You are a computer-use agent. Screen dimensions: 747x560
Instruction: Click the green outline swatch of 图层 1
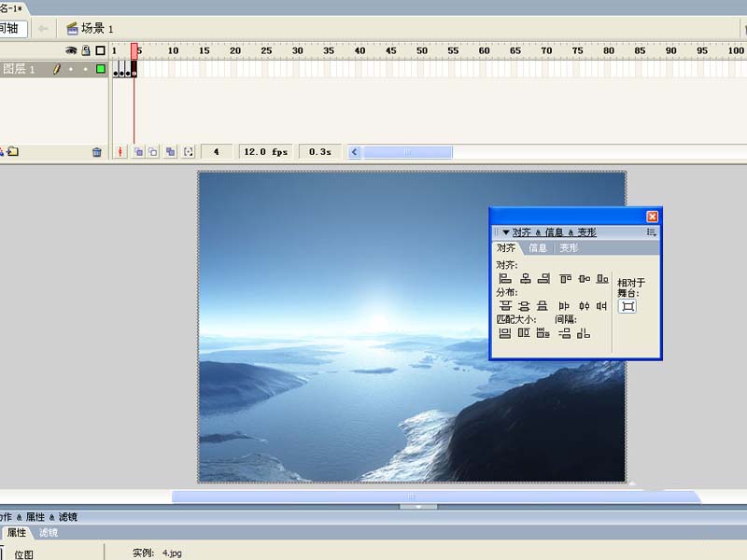click(x=101, y=69)
